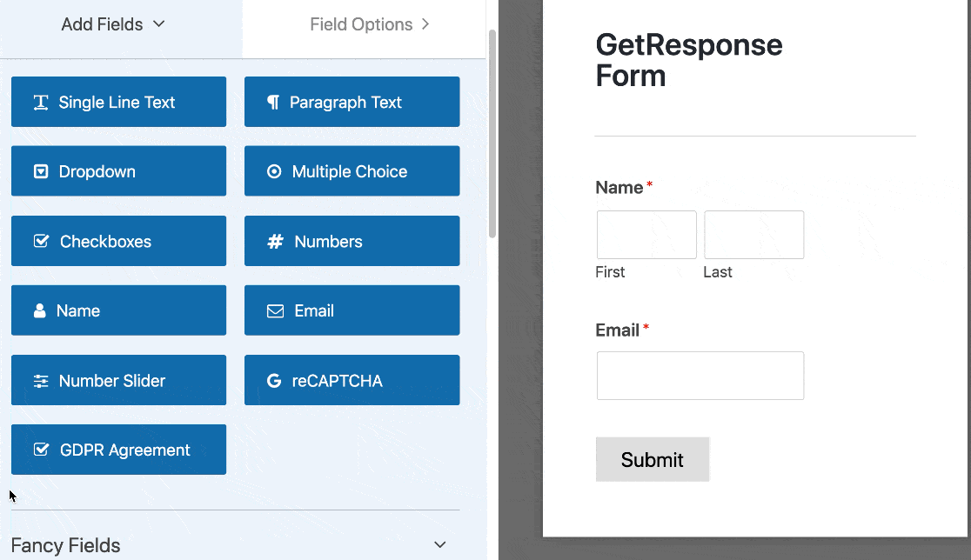Click the reCAPTCHA Google icon
Image resolution: width=971 pixels, height=560 pixels.
click(274, 381)
